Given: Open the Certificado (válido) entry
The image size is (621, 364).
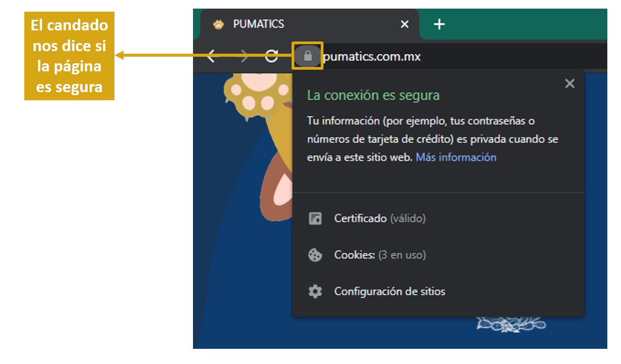Looking at the screenshot, I should pos(380,219).
